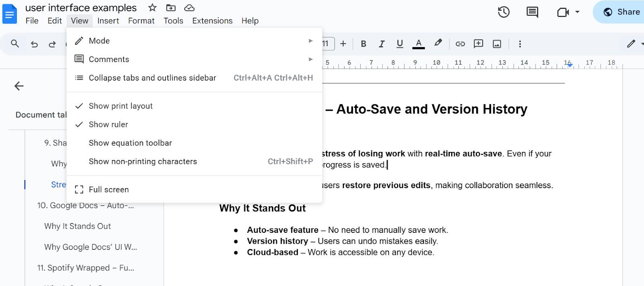Close the open View menu
Image resolution: width=644 pixels, height=286 pixels.
pos(80,21)
